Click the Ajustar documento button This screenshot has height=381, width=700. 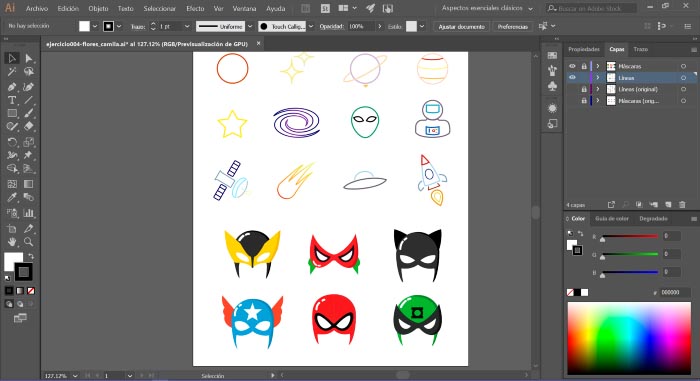coord(462,26)
